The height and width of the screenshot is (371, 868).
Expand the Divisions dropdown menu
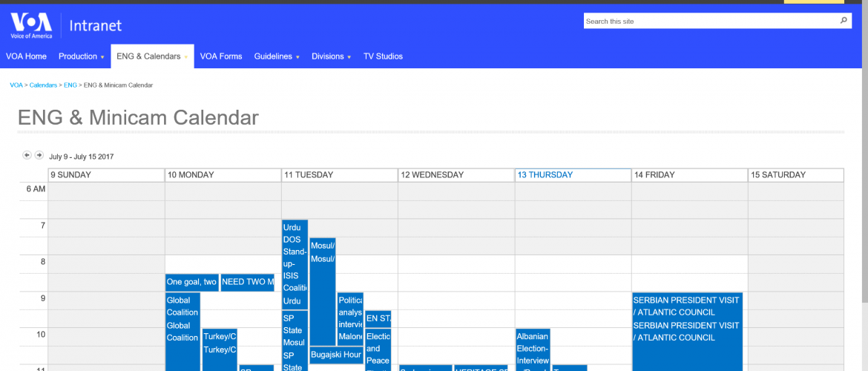(x=331, y=56)
